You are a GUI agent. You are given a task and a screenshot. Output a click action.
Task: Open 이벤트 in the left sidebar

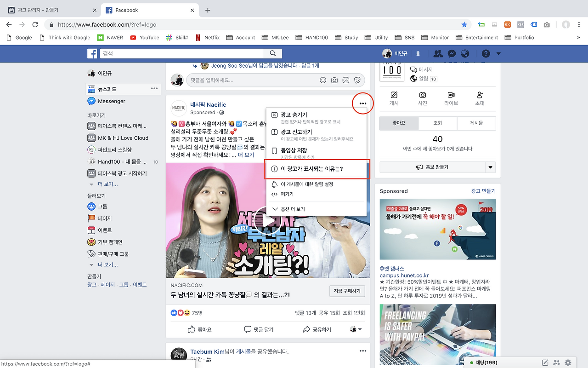[x=100, y=230]
